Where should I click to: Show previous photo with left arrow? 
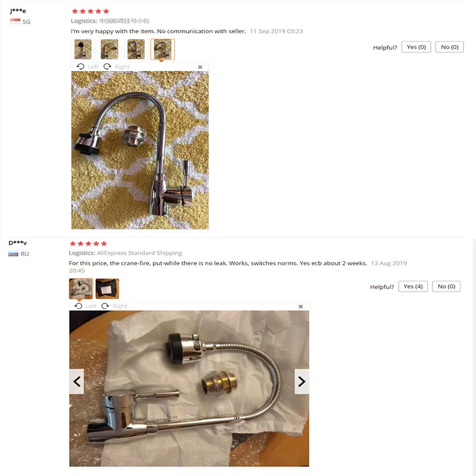(77, 381)
